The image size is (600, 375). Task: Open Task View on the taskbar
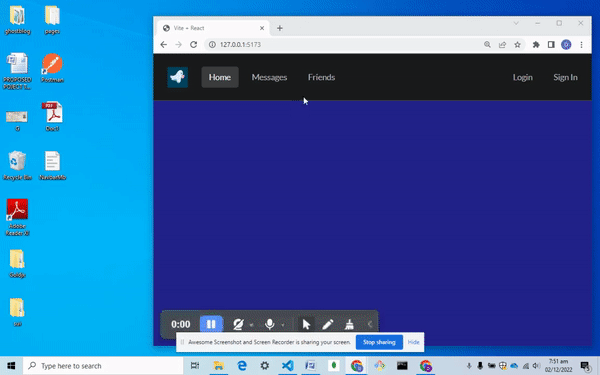point(195,366)
